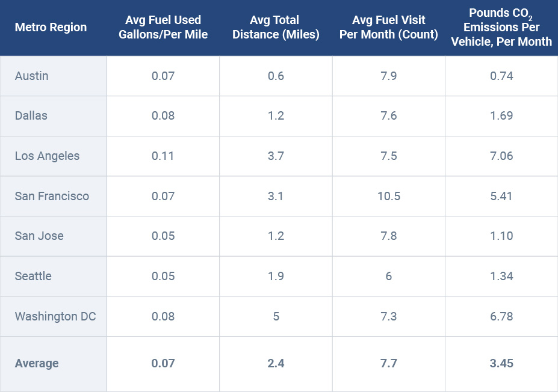
Task: Click Los Angeles fuel used value 0.11
Action: pyautogui.click(x=163, y=156)
